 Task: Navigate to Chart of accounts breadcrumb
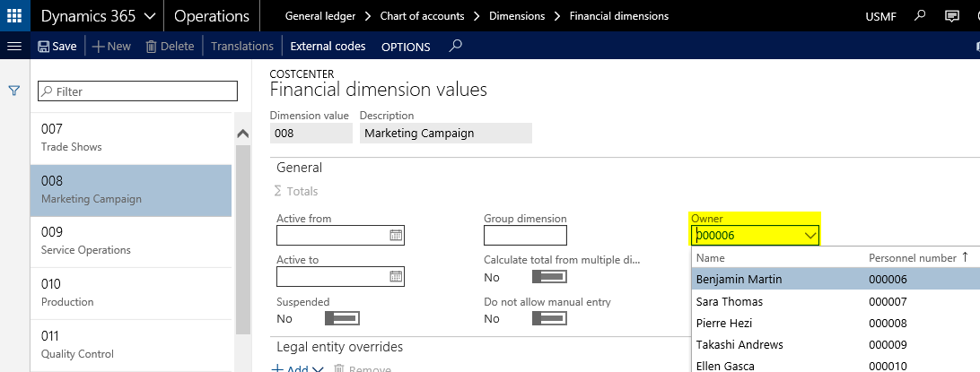(x=423, y=16)
